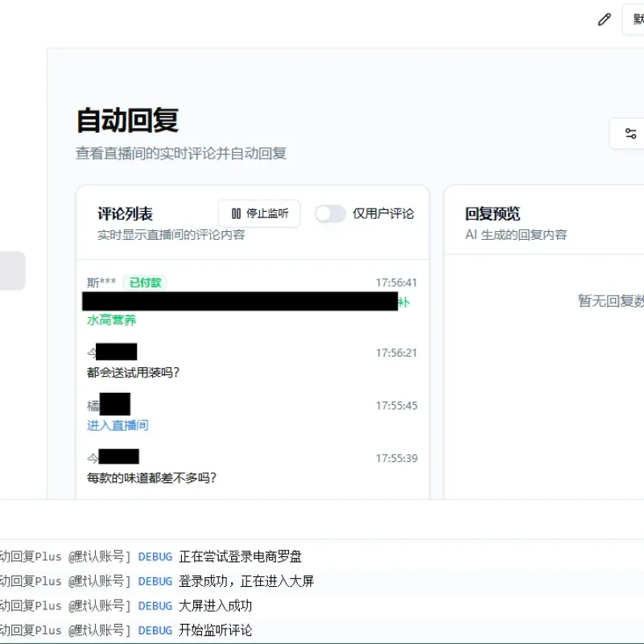The height and width of the screenshot is (644, 644).
Task: Click the 进入直播间 message
Action: click(x=118, y=426)
